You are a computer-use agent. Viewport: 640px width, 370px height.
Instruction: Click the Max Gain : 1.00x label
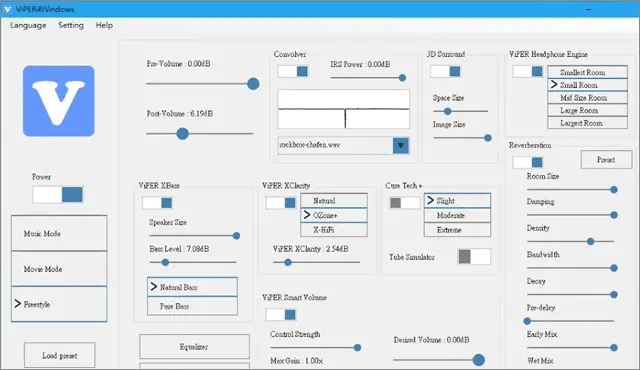[297, 361]
